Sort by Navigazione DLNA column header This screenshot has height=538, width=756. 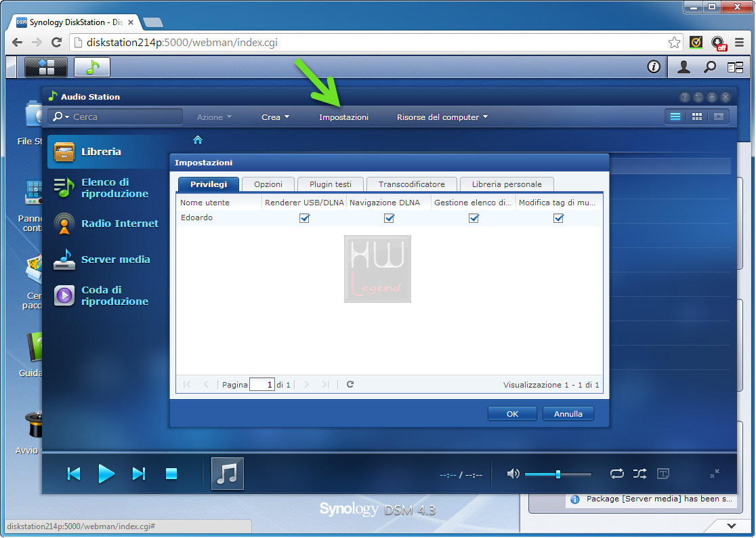pyautogui.click(x=389, y=203)
